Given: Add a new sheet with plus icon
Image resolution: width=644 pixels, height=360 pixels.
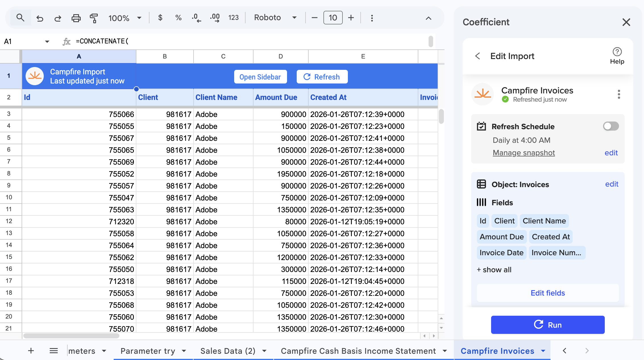Looking at the screenshot, I should point(31,351).
